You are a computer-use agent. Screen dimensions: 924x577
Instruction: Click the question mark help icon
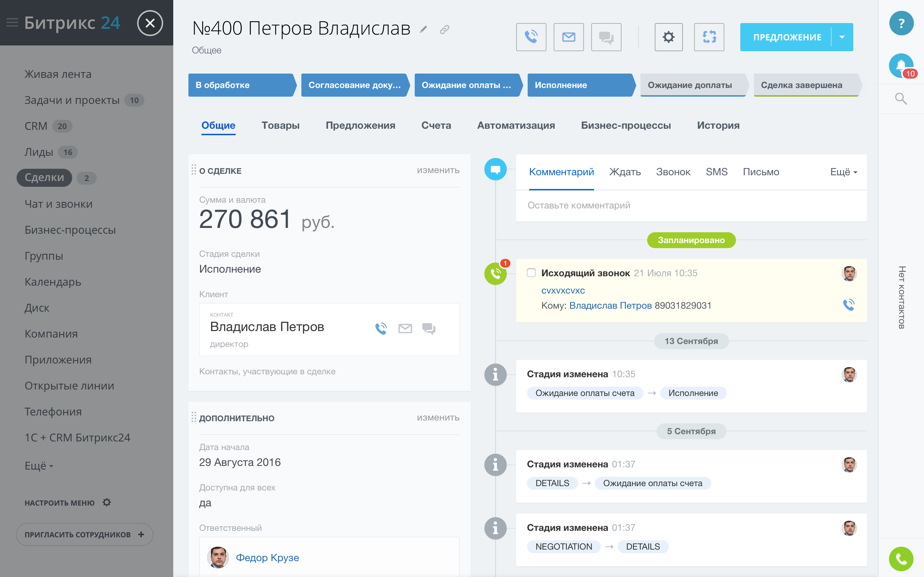(x=901, y=23)
